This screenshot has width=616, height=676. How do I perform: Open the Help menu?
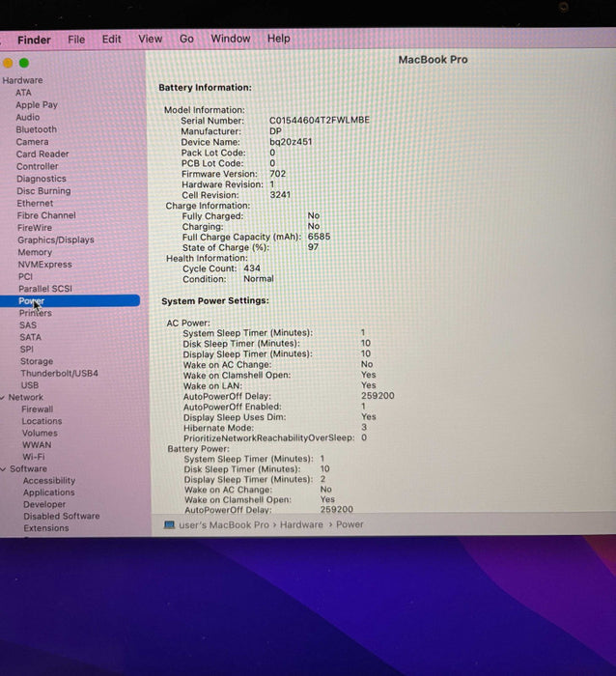[278, 39]
